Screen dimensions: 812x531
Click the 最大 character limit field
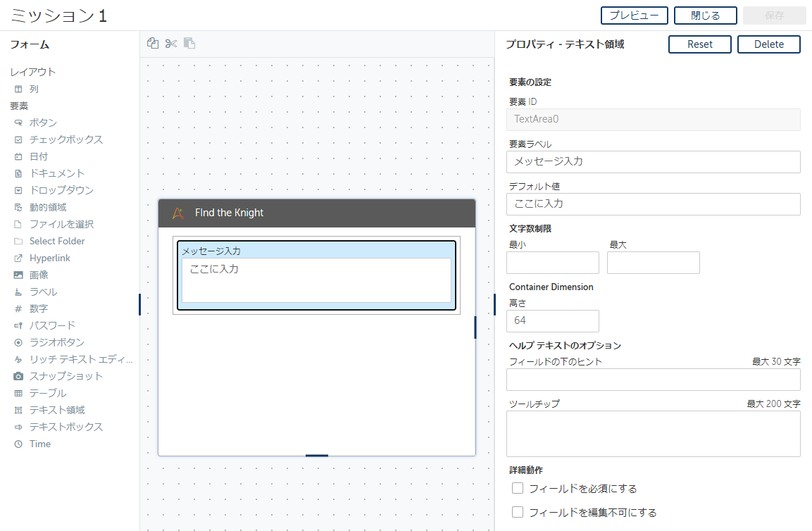tap(653, 263)
